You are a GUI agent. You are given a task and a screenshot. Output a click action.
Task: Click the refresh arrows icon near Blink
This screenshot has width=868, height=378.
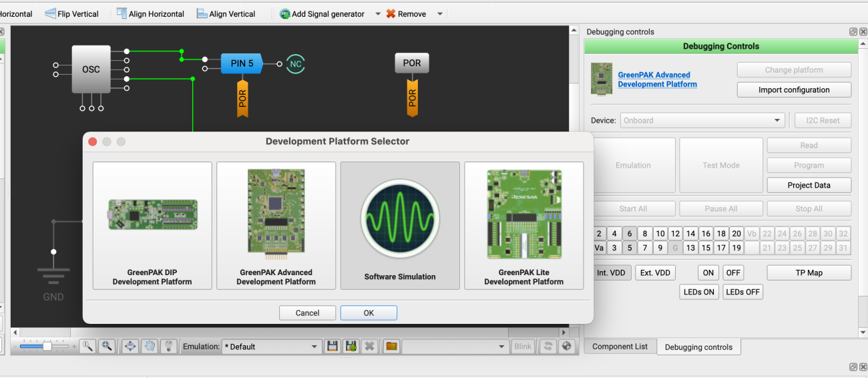click(548, 346)
